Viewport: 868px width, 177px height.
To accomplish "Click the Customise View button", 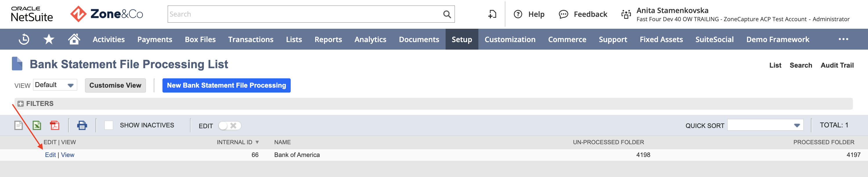I will (115, 85).
